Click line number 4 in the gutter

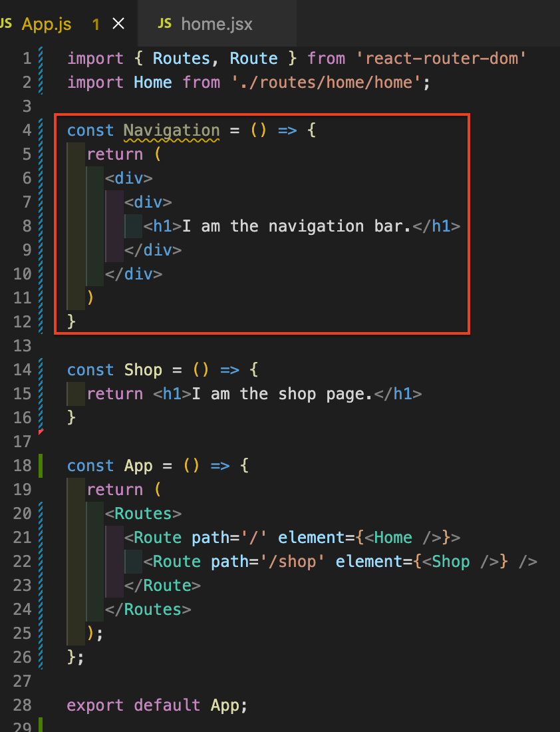pos(27,130)
